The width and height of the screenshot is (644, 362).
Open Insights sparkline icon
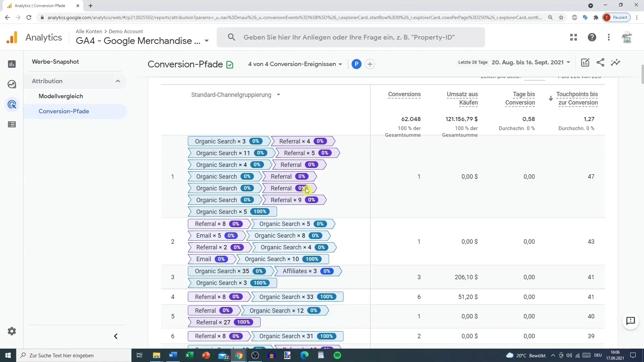tap(615, 62)
